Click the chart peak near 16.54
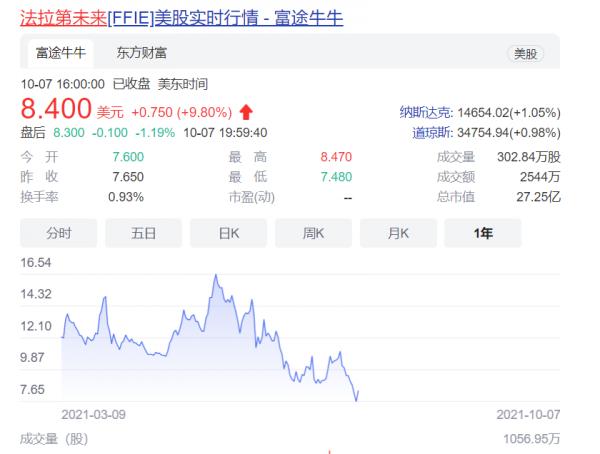The width and height of the screenshot is (600, 454). point(216,275)
